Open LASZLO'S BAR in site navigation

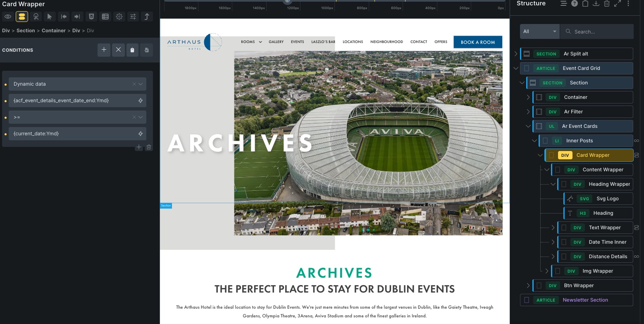coord(323,42)
